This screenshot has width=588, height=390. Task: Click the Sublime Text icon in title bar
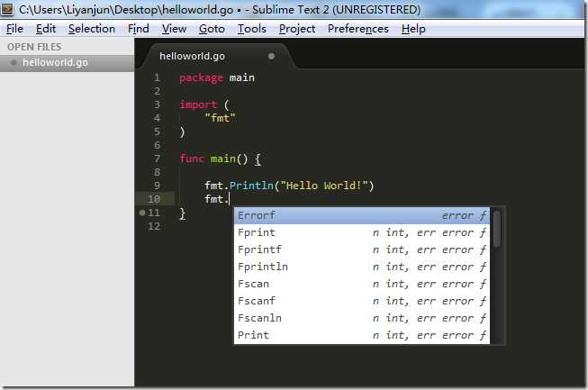point(7,9)
